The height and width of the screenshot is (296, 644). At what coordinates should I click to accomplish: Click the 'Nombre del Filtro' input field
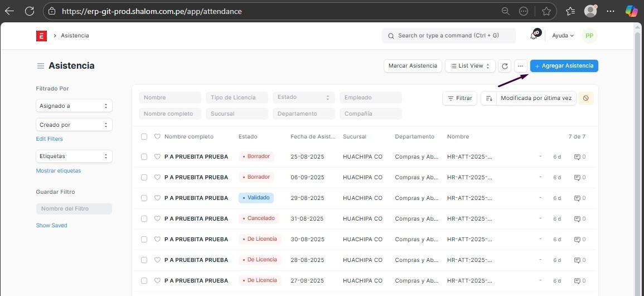pyautogui.click(x=74, y=209)
